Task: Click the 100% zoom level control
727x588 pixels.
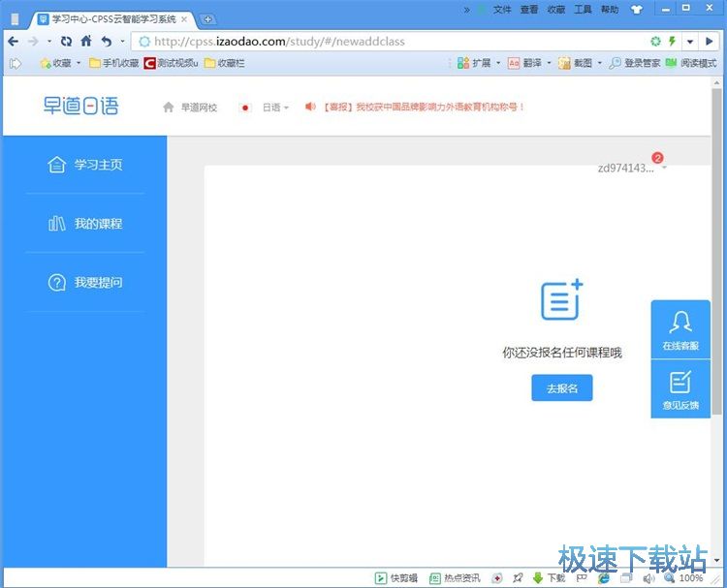Action: 684,577
